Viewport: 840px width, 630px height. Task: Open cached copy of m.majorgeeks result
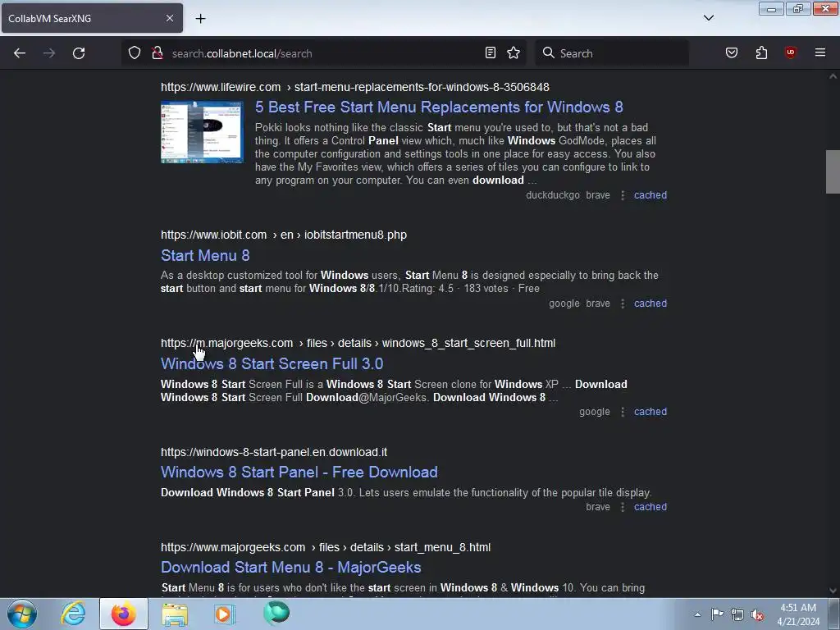[x=651, y=412]
